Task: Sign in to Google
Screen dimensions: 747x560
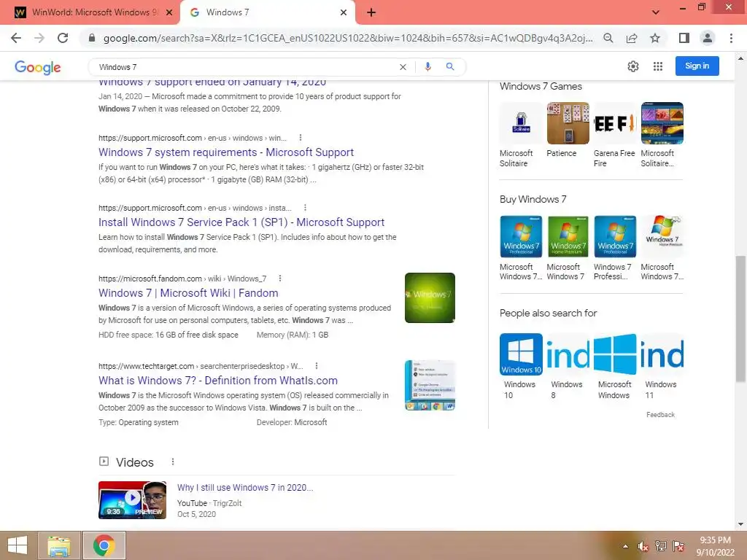Action: coord(697,66)
